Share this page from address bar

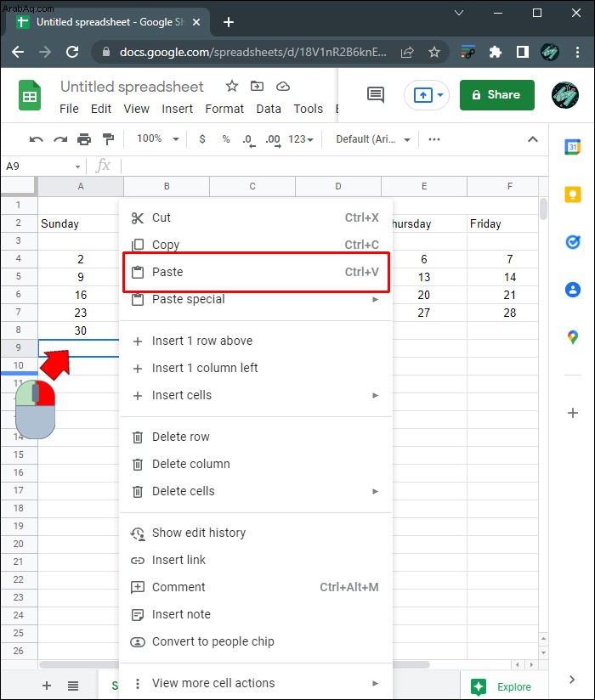pyautogui.click(x=407, y=52)
